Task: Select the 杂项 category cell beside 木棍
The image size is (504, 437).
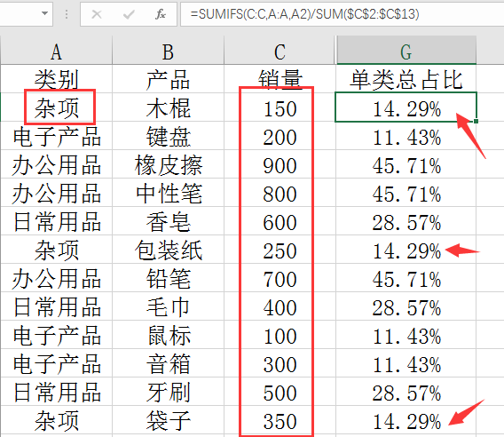Action: (x=56, y=107)
